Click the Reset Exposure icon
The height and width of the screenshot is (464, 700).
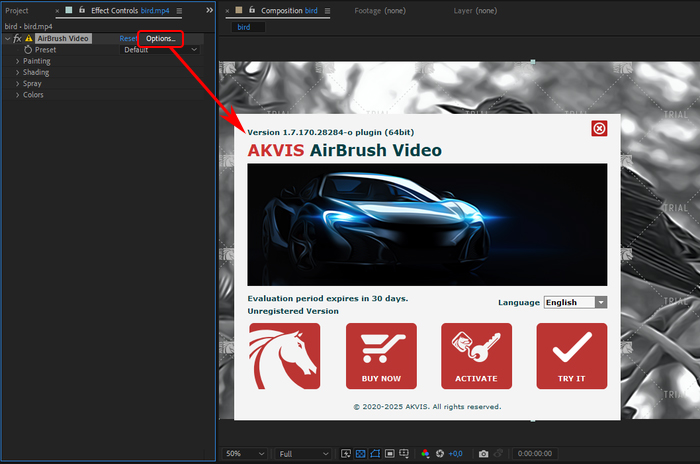pos(440,454)
